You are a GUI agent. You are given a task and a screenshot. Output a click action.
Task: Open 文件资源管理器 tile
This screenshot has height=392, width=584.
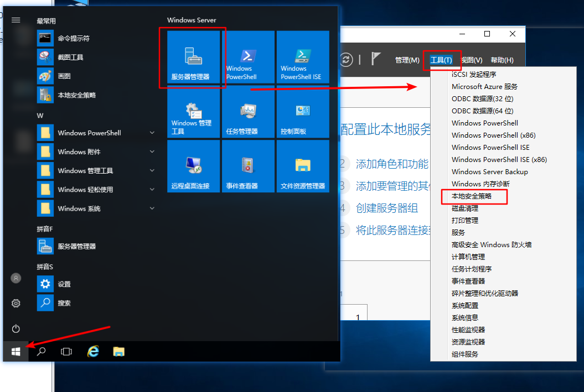click(303, 166)
